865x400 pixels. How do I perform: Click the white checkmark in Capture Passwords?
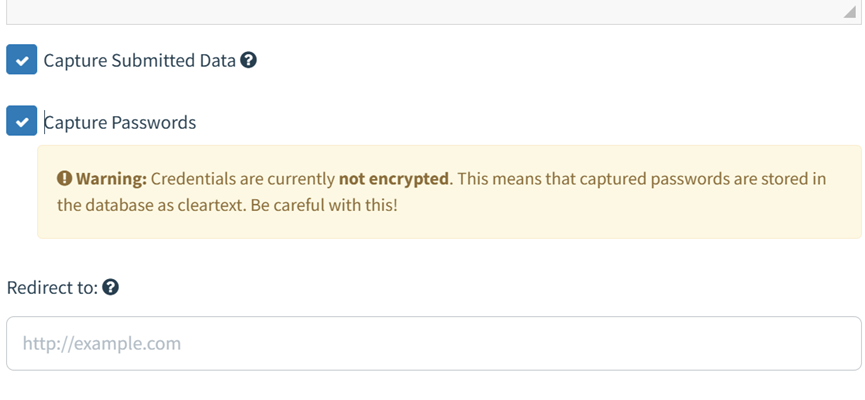(x=22, y=122)
